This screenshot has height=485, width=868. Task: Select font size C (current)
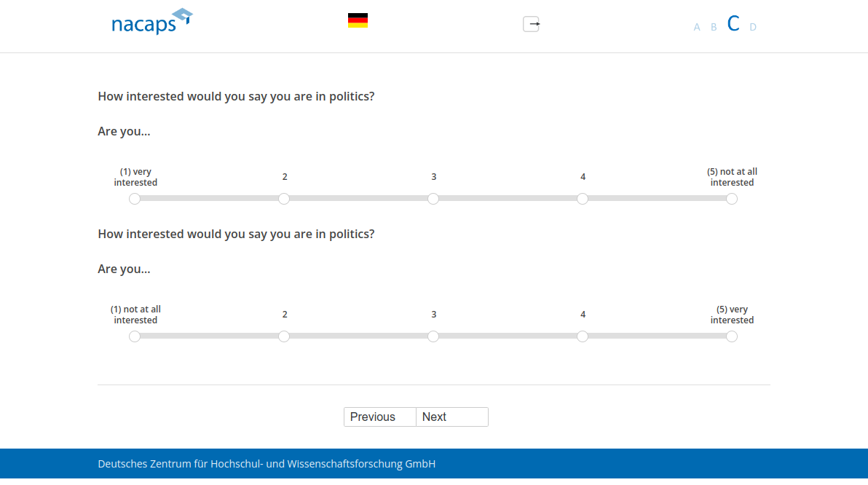(733, 24)
